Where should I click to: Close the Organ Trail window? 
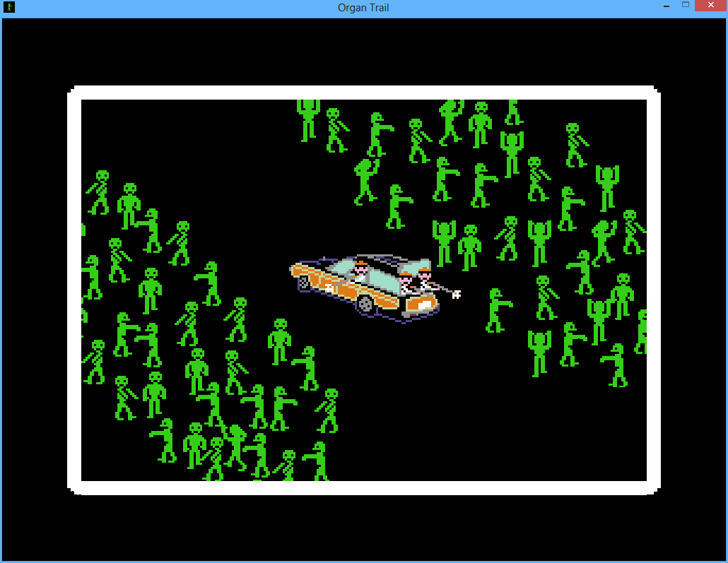pos(711,5)
